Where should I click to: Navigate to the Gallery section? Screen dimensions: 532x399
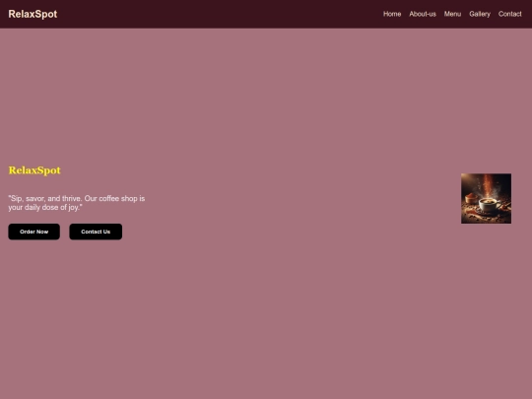(480, 14)
